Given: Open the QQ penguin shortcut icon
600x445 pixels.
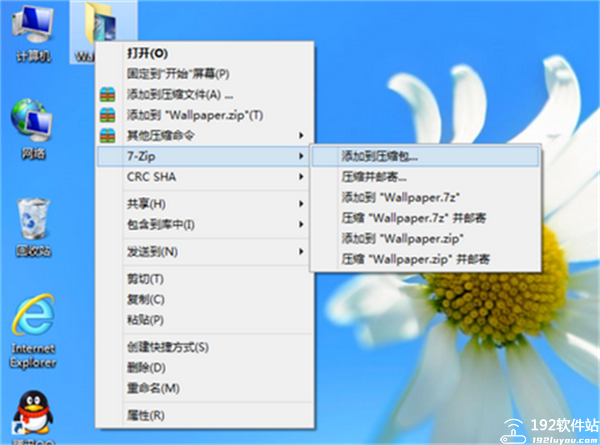Looking at the screenshot, I should coord(33,412).
